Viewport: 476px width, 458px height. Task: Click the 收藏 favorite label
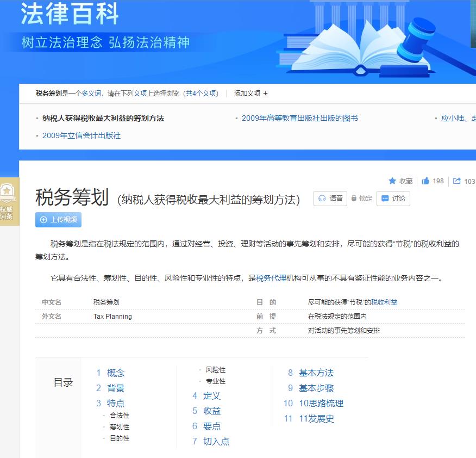click(x=406, y=181)
